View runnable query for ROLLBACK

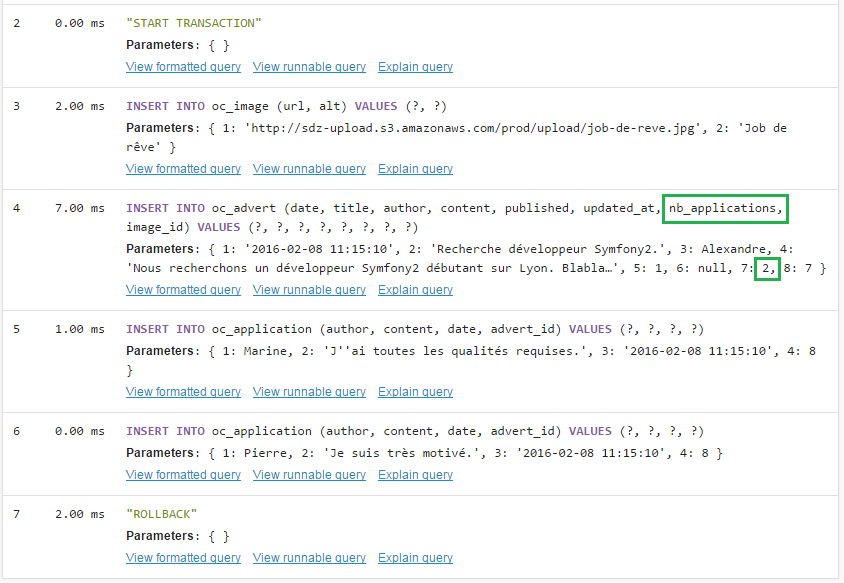pos(309,558)
